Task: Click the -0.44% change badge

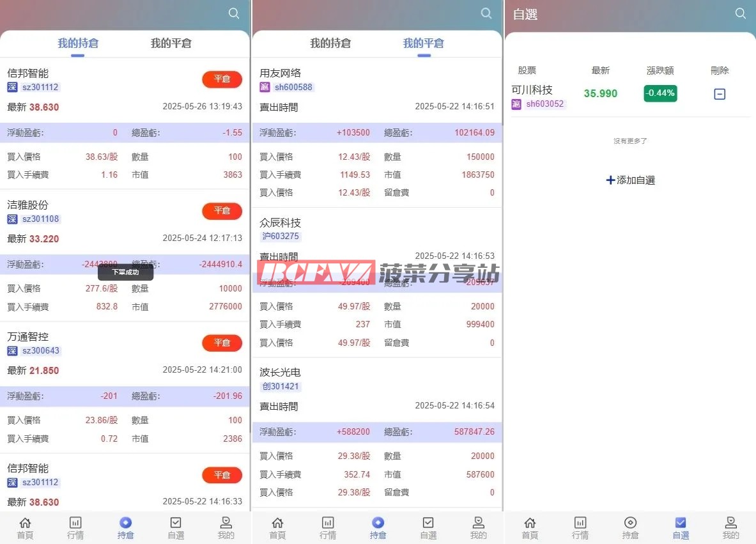Action: [660, 93]
